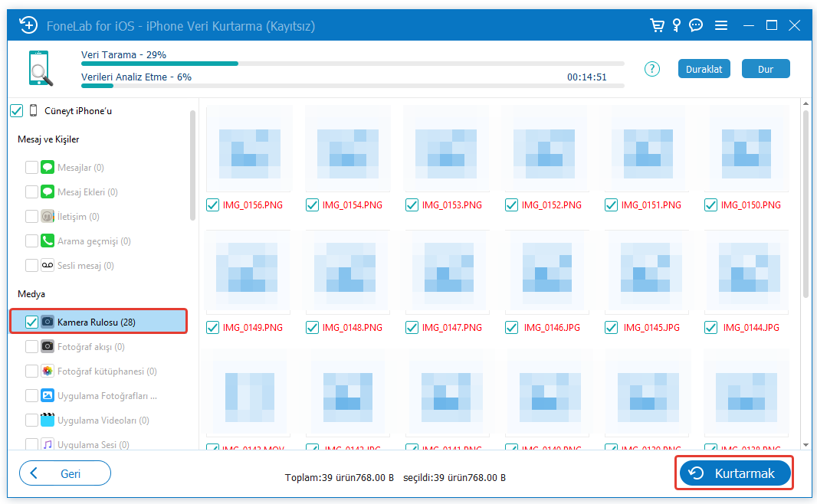817x504 pixels.
Task: Click the shopping cart purchase icon
Action: (657, 25)
